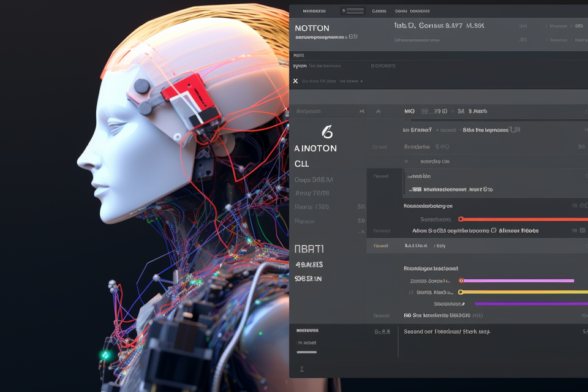588x392 pixels.
Task: Click the CLL label under AINOTON
Action: tap(301, 164)
